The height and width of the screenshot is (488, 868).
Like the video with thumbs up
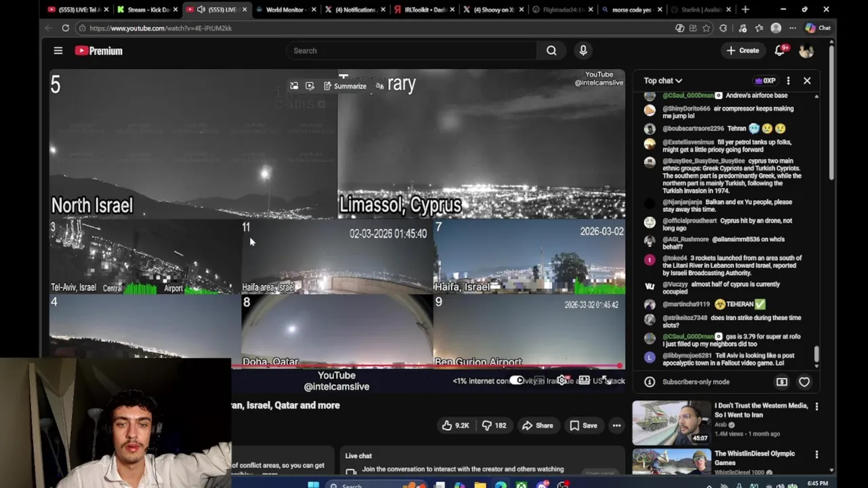click(455, 426)
